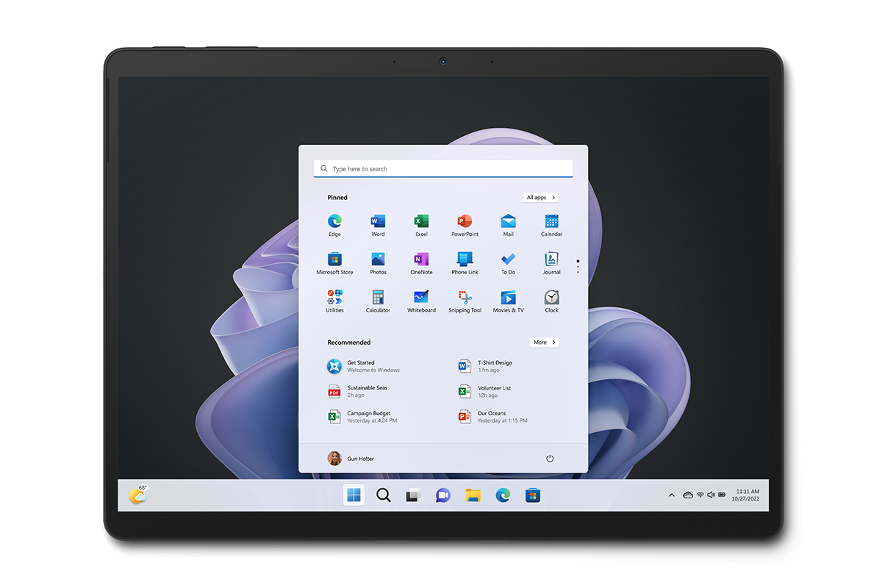Show hidden system tray icons chevron
882x588 pixels.
(671, 495)
